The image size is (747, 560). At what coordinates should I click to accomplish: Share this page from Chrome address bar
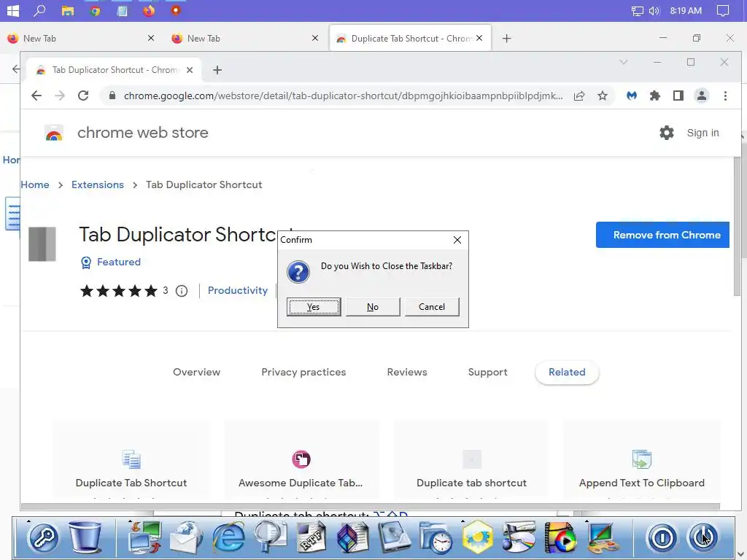(x=578, y=96)
